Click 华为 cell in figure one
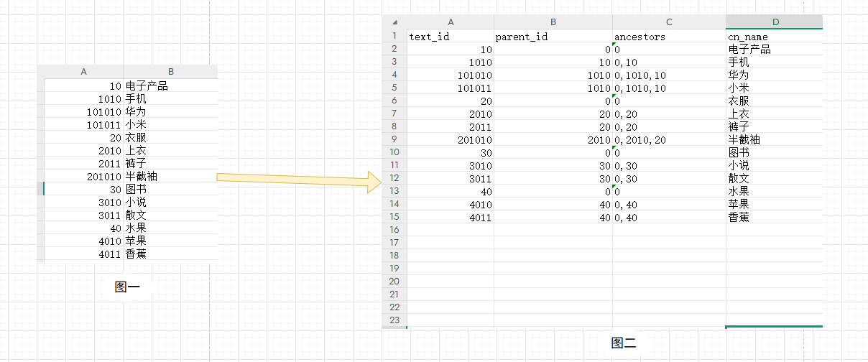This screenshot has width=868, height=362. coord(170,112)
